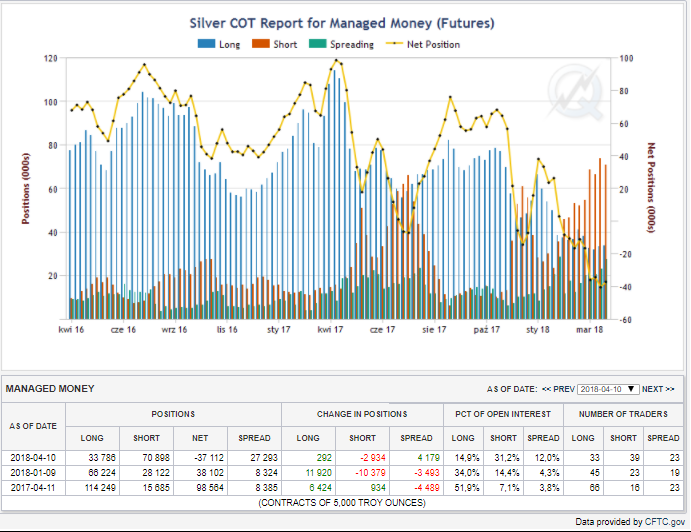The image size is (691, 532).
Task: Toggle the Spreading series in legend
Action: point(342,44)
